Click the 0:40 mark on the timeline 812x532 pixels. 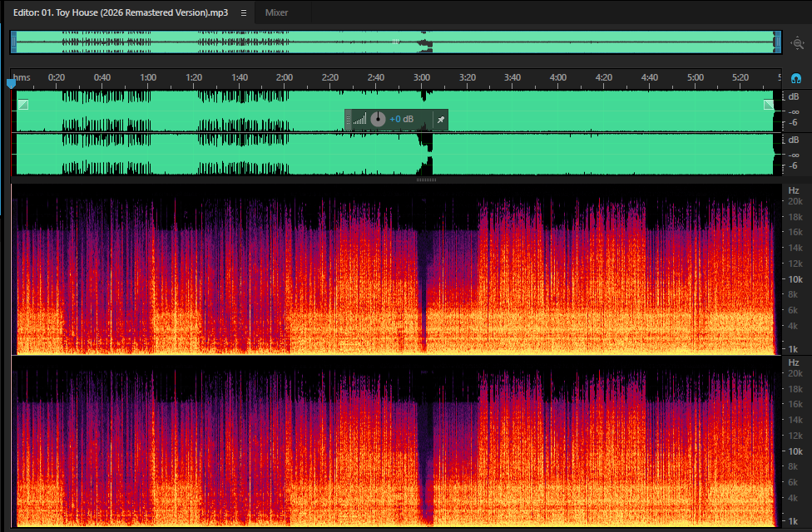click(102, 77)
